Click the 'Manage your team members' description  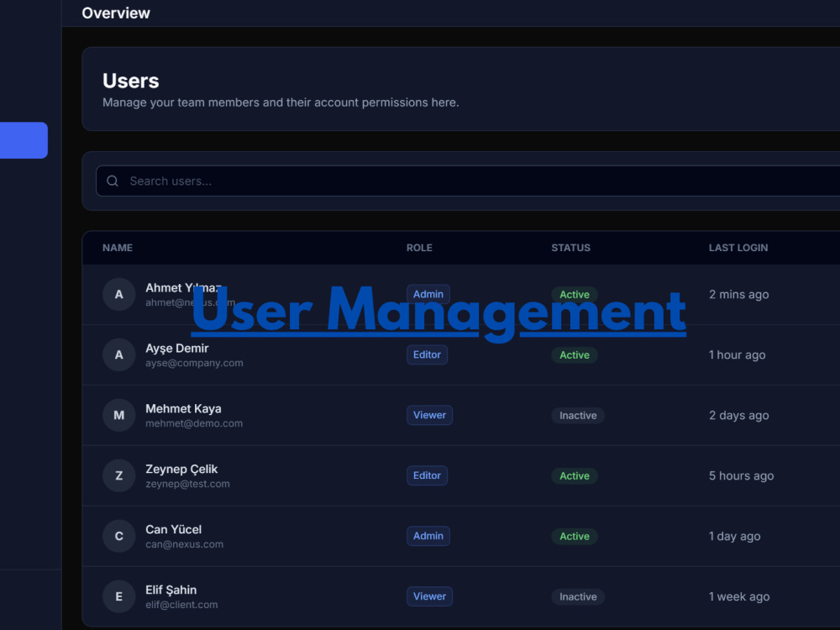(x=281, y=102)
